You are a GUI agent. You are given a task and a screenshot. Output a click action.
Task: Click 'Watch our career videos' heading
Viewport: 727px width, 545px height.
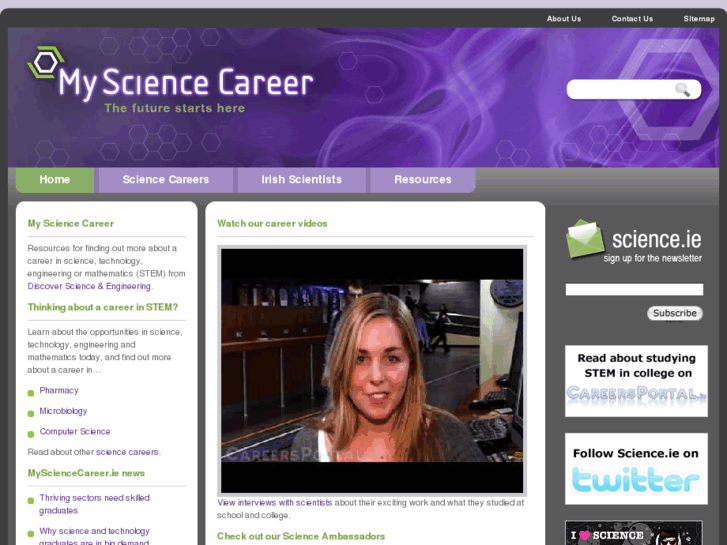tap(272, 224)
